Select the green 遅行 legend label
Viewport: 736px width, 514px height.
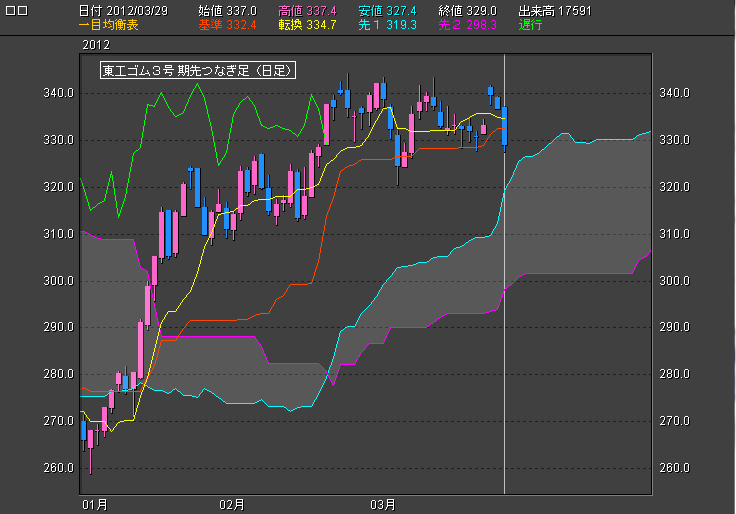coord(531,24)
